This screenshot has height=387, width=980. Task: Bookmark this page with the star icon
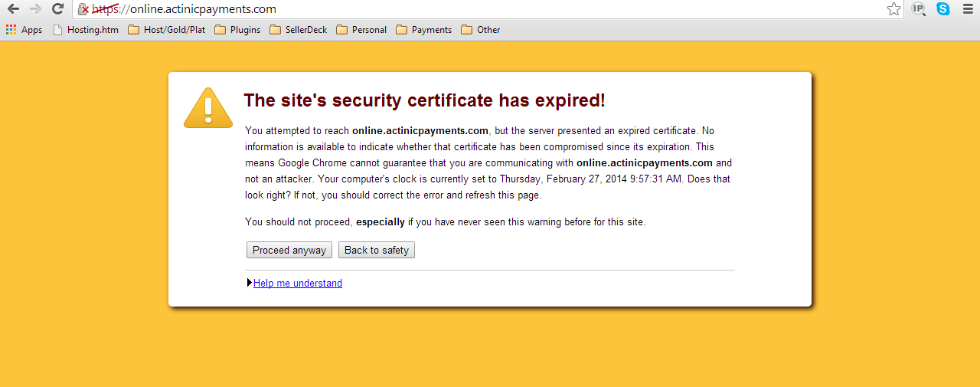(893, 9)
